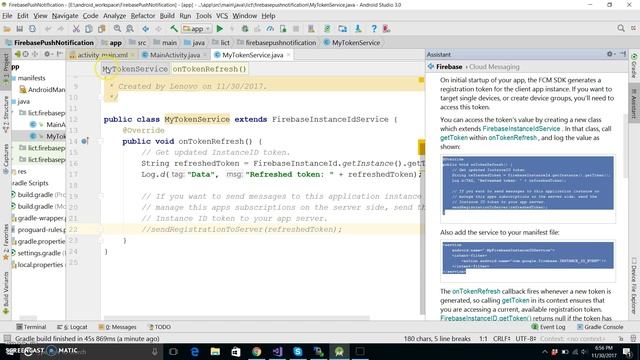
Task: Collapse the java folder in project tree
Action: tap(23, 101)
